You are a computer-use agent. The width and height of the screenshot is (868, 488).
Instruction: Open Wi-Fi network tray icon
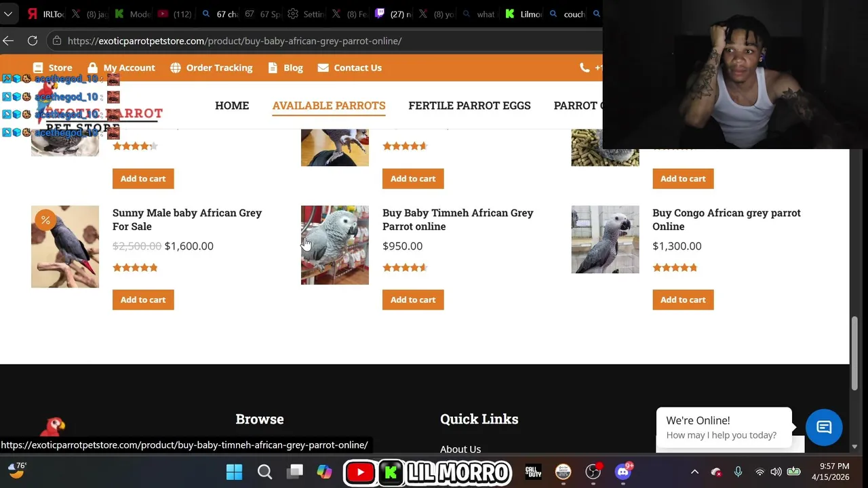click(759, 472)
